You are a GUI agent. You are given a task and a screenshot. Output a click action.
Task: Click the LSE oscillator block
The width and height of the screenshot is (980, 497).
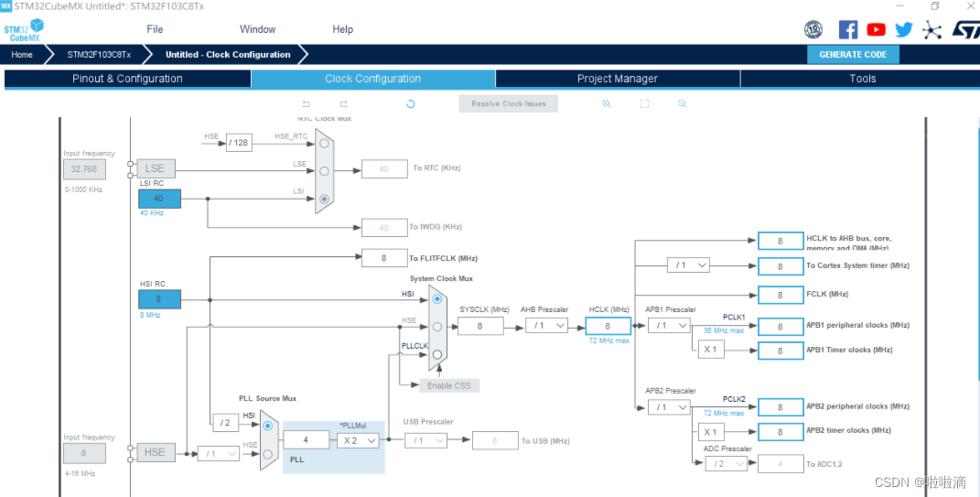(156, 168)
